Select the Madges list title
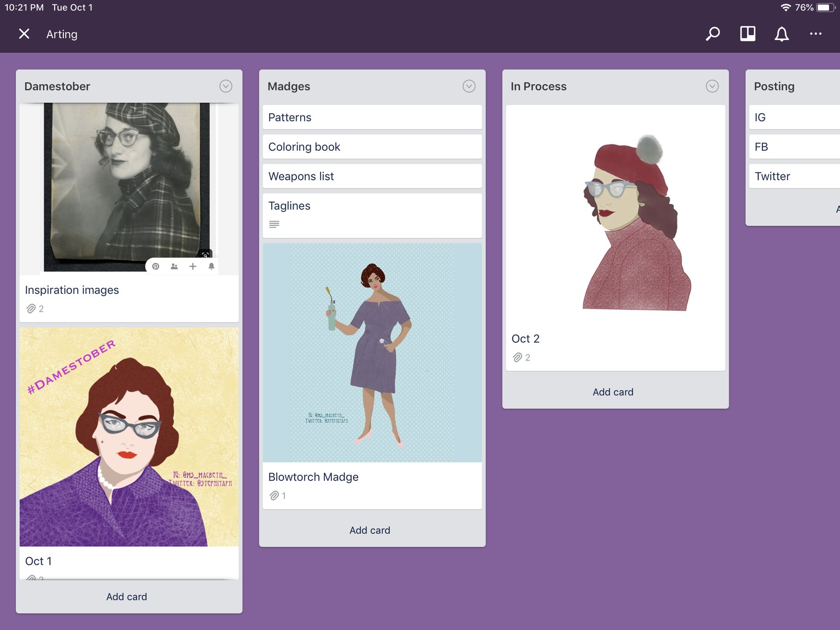The height and width of the screenshot is (630, 840). pos(289,86)
